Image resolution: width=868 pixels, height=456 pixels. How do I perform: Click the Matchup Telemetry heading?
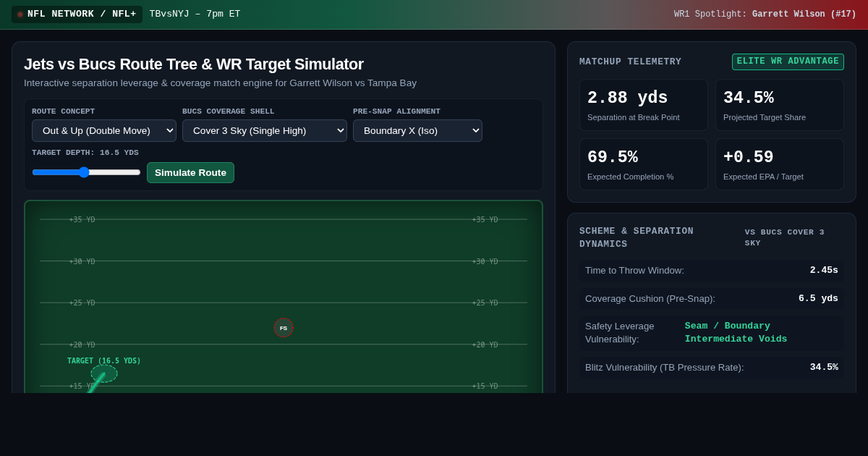[x=630, y=62]
